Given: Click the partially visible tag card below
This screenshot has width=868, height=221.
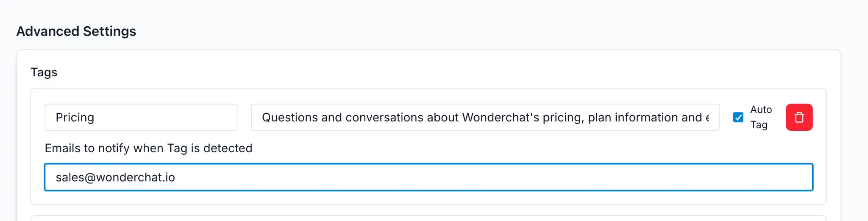Looking at the screenshot, I should click(428, 218).
